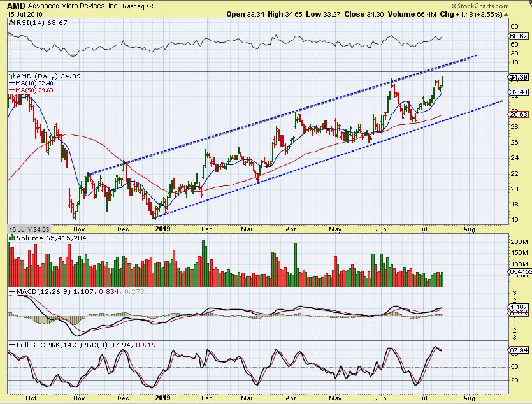Click the 'Advanced Micro Devices, Inc.' company name

73,6
